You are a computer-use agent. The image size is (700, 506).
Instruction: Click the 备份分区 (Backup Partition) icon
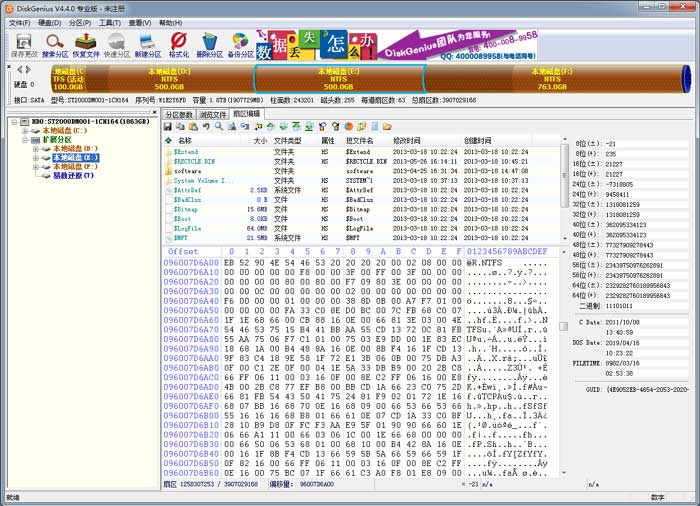coord(240,45)
